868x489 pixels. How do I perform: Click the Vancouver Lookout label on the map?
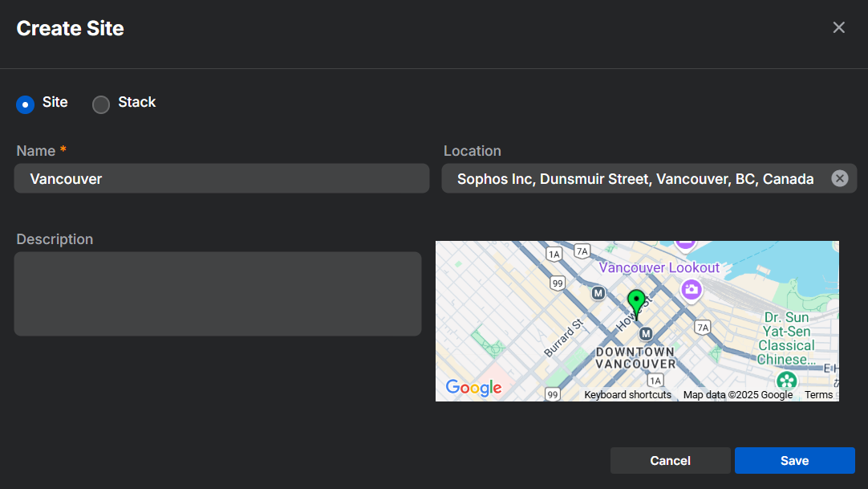coord(659,267)
